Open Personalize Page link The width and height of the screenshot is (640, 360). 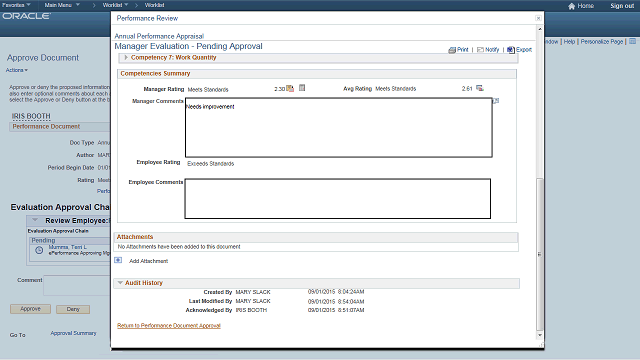click(x=602, y=42)
